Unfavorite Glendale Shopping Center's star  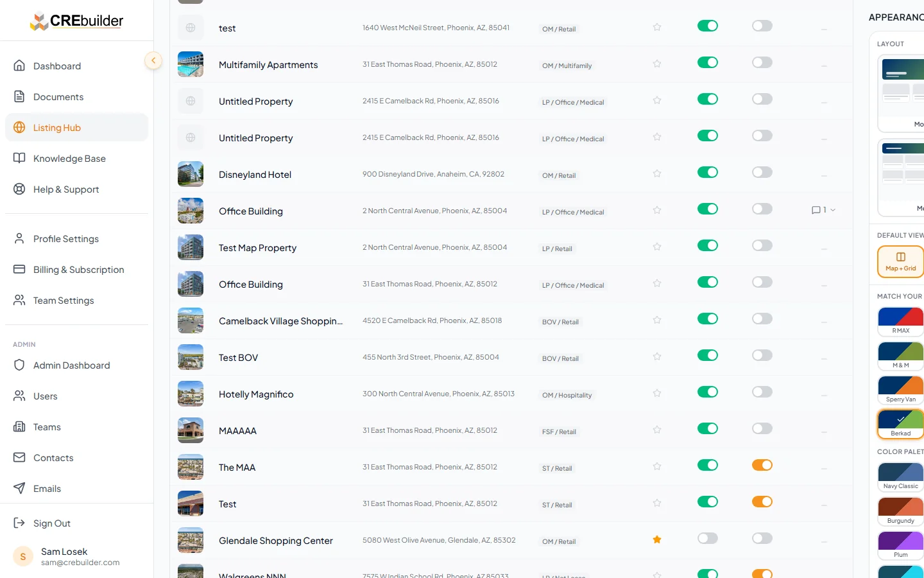tap(656, 539)
